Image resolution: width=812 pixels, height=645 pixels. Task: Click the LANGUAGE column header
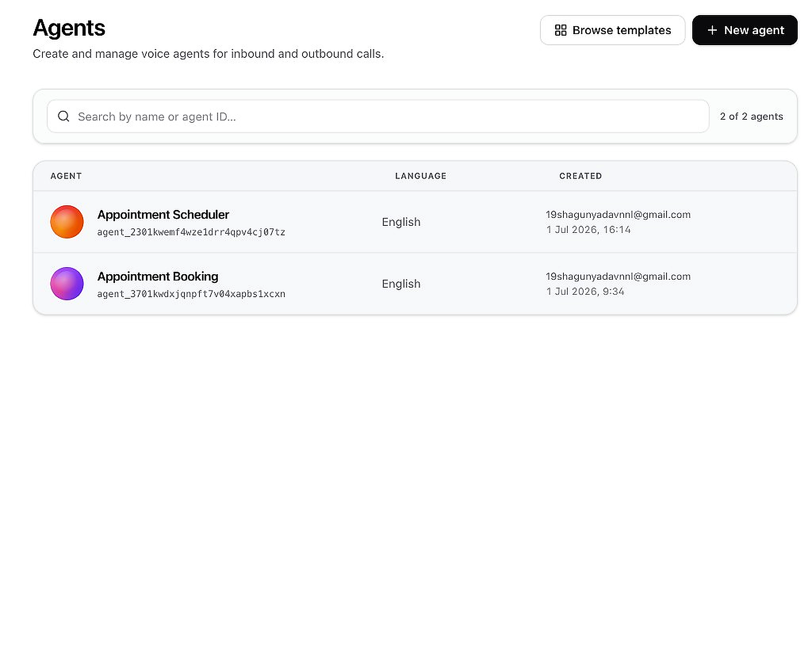421,176
